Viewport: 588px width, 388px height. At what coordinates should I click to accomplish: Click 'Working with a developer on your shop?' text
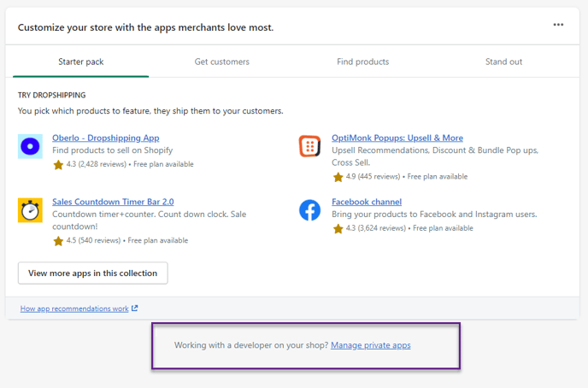pyautogui.click(x=251, y=345)
